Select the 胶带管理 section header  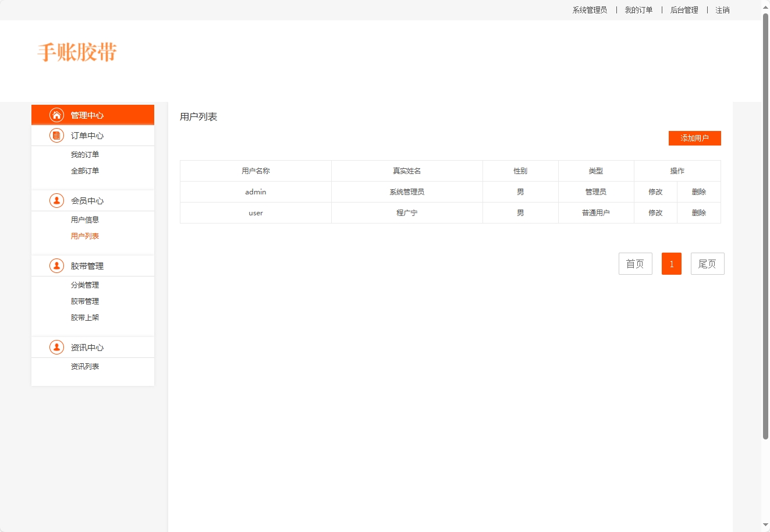93,266
